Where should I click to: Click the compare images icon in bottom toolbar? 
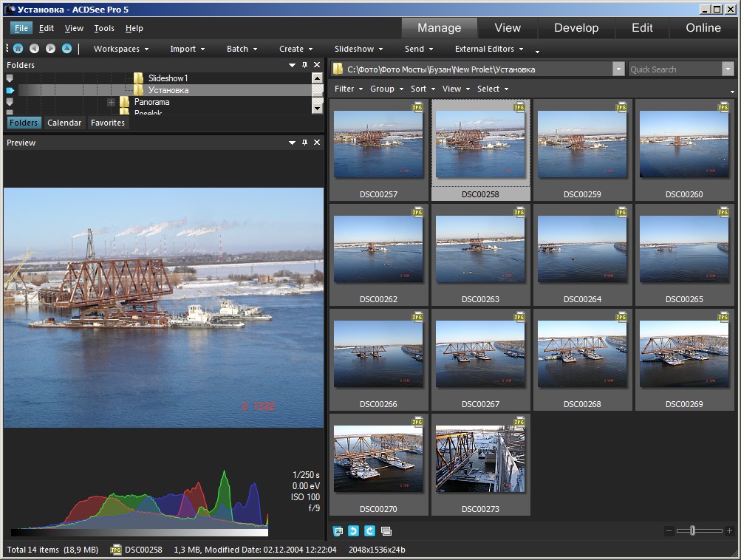(x=386, y=531)
